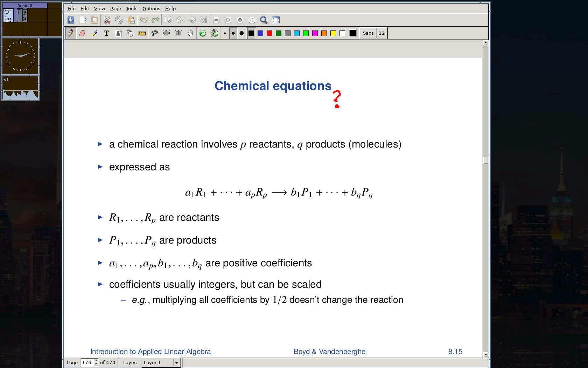Click the magnifier Set Zoom icon
The height and width of the screenshot is (368, 588).
coord(264,20)
